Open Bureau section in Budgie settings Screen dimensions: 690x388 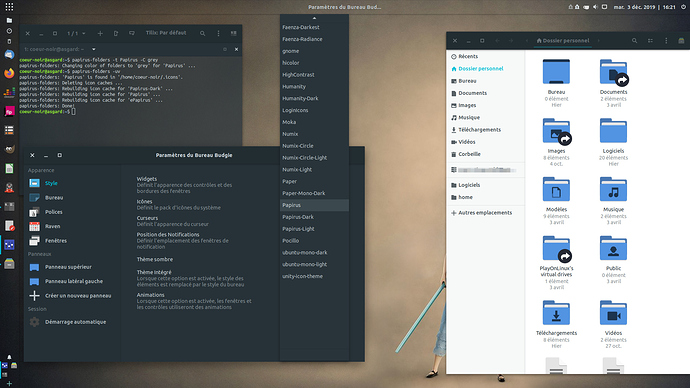coord(73,198)
